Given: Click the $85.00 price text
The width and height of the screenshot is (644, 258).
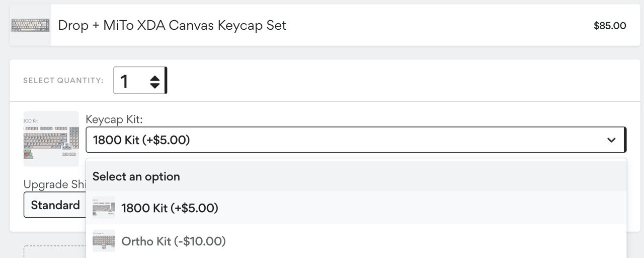Looking at the screenshot, I should 610,26.
